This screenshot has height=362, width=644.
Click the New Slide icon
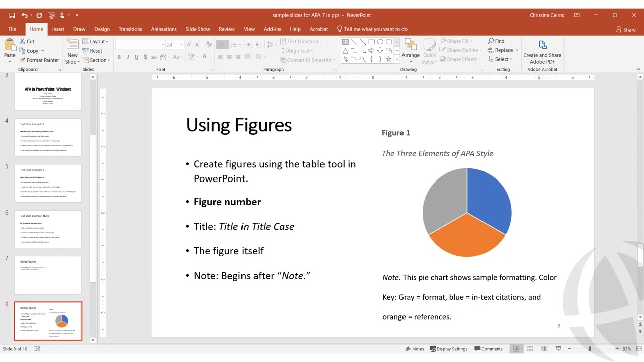click(x=73, y=45)
